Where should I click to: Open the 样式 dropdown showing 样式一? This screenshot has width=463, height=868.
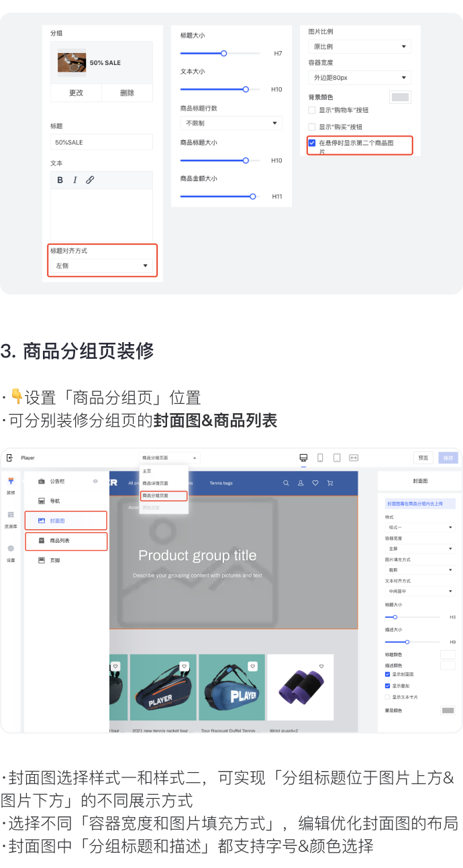(x=420, y=527)
